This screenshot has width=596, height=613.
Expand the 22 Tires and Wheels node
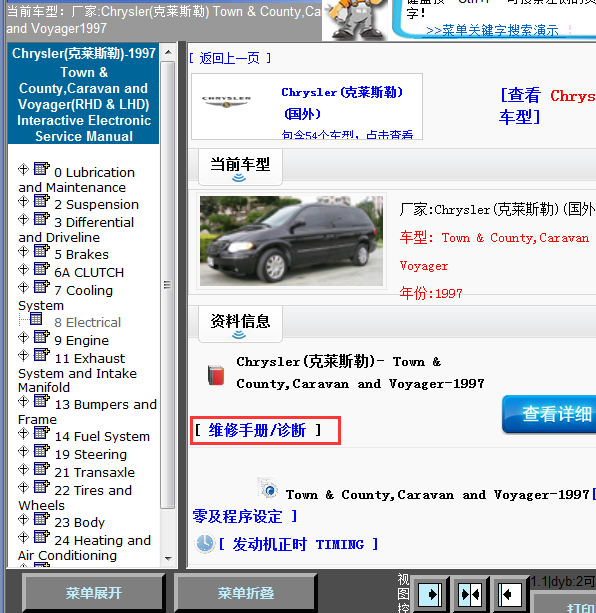pyautogui.click(x=23, y=487)
